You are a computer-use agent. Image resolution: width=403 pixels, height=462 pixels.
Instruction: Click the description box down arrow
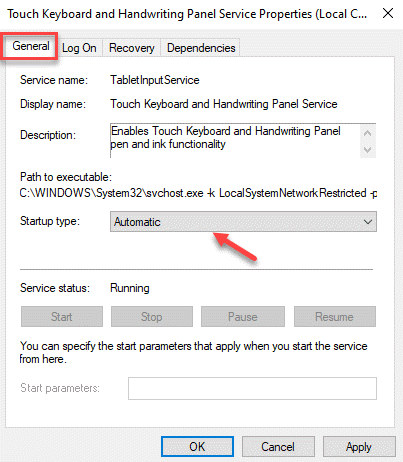tap(368, 149)
